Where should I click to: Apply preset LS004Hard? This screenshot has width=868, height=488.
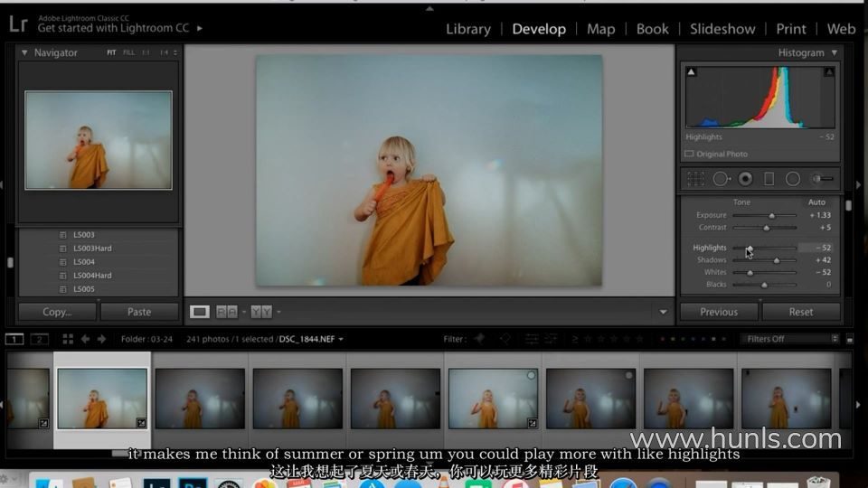click(92, 276)
